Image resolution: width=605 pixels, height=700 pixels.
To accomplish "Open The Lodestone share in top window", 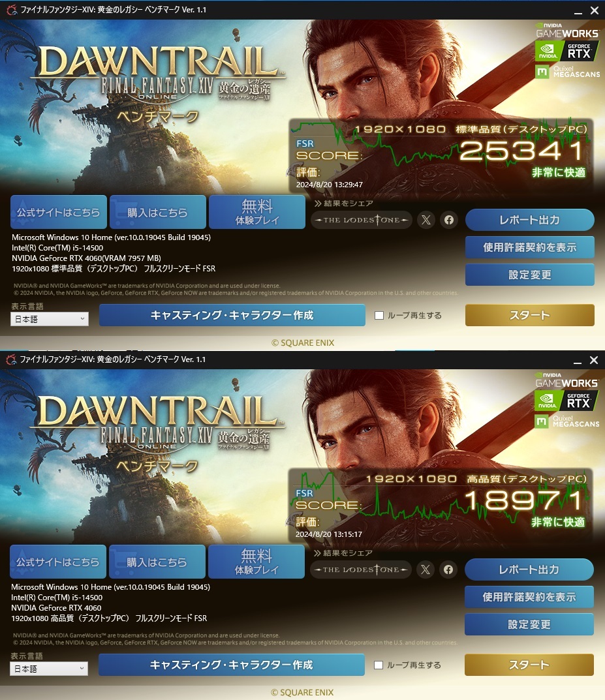I will coord(361,220).
